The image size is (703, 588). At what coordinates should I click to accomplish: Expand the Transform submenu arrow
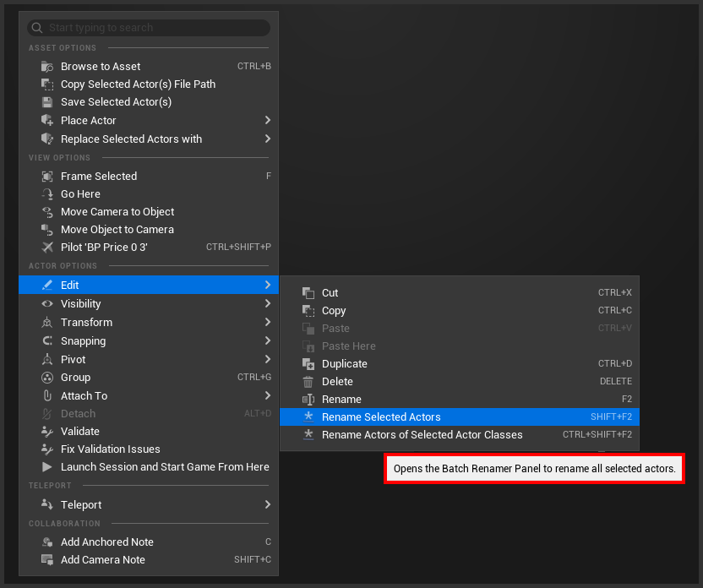tap(268, 322)
